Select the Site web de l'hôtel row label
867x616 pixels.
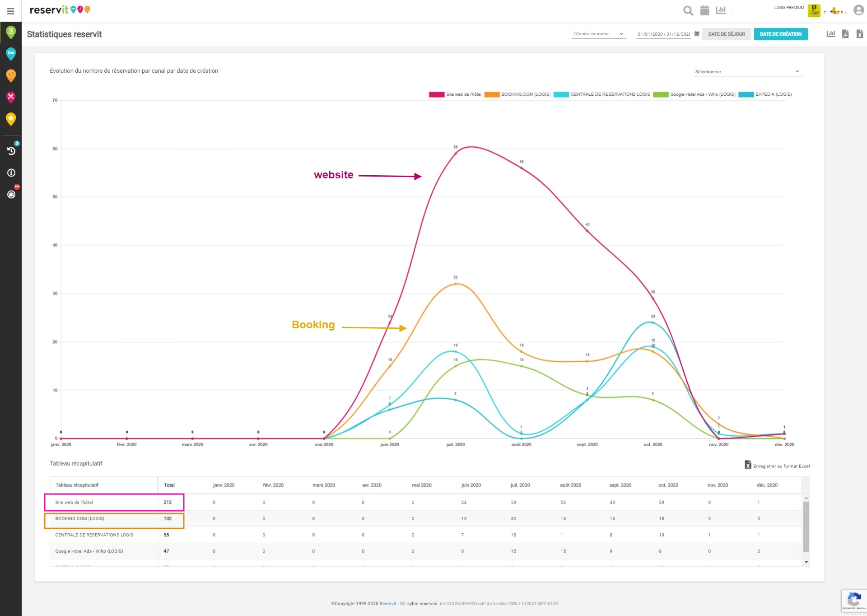pyautogui.click(x=74, y=502)
